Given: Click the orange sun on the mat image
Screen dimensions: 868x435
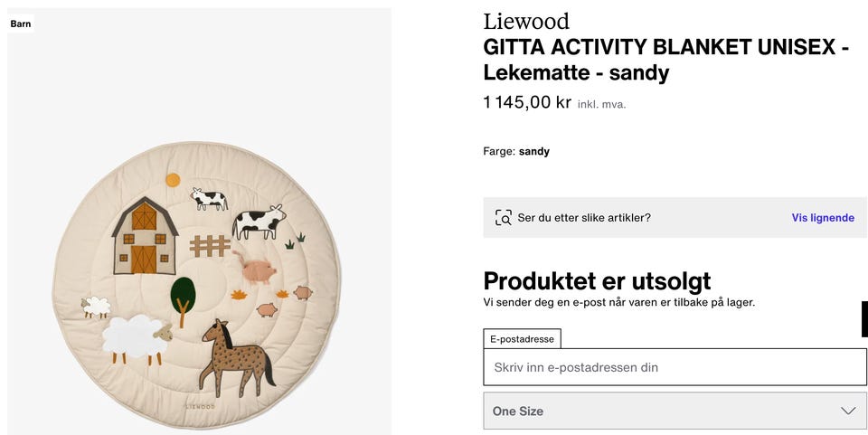Looking at the screenshot, I should [173, 180].
